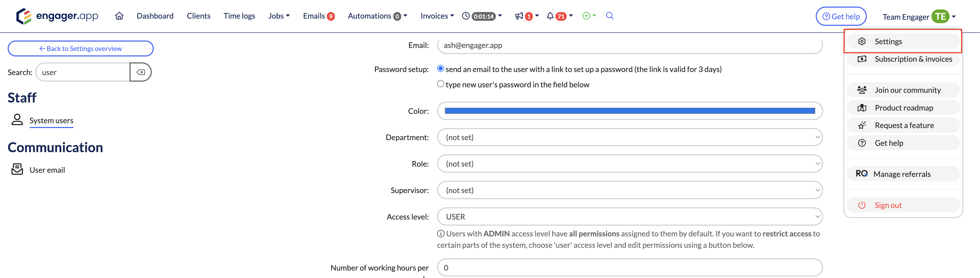Sign out of the account
The image size is (980, 278).
coord(888,205)
